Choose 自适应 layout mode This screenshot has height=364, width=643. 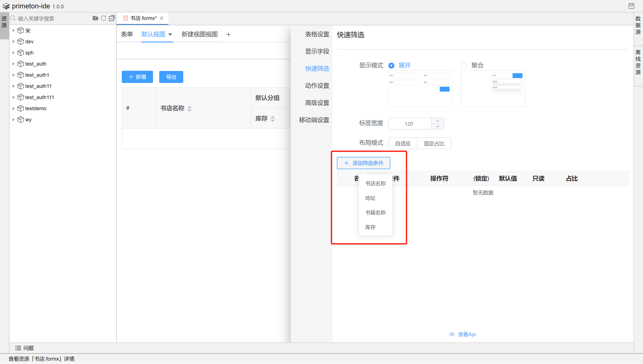pos(403,143)
